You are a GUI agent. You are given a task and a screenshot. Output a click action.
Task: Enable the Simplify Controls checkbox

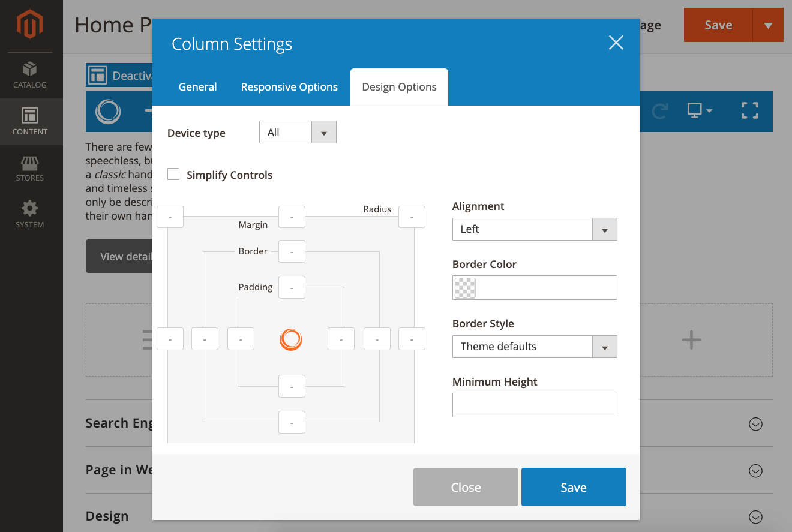[x=173, y=174]
